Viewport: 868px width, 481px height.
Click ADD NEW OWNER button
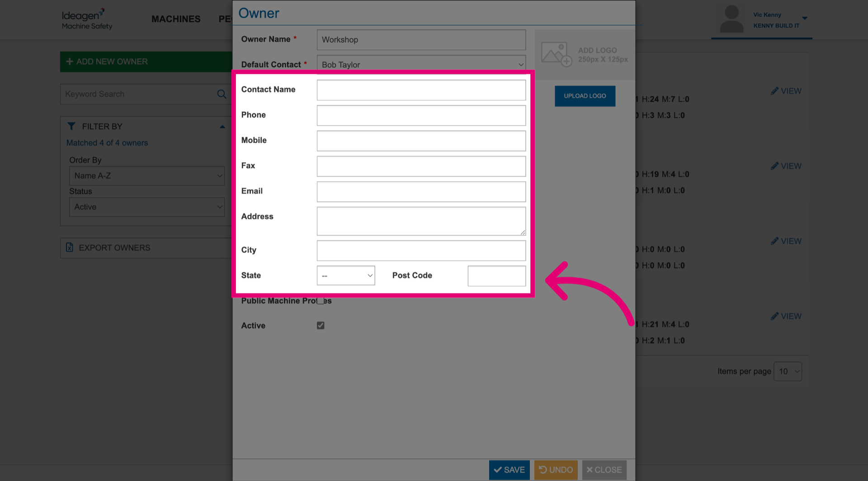click(146, 61)
